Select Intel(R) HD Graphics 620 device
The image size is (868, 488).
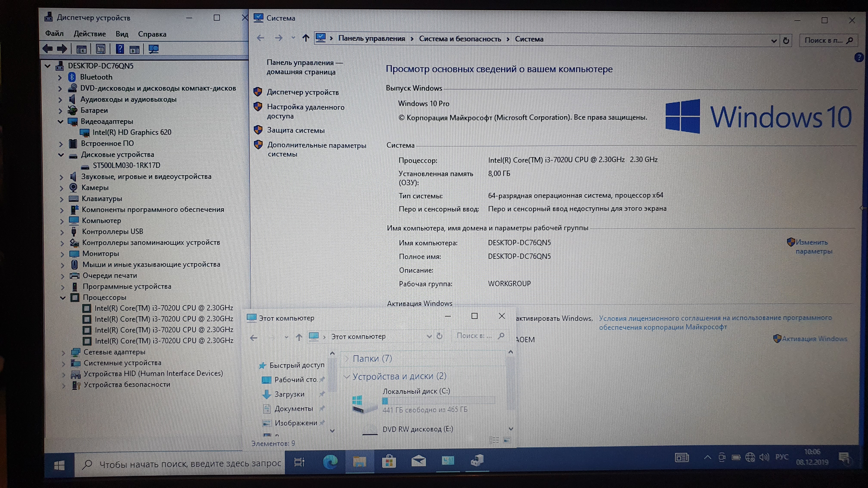pos(132,132)
